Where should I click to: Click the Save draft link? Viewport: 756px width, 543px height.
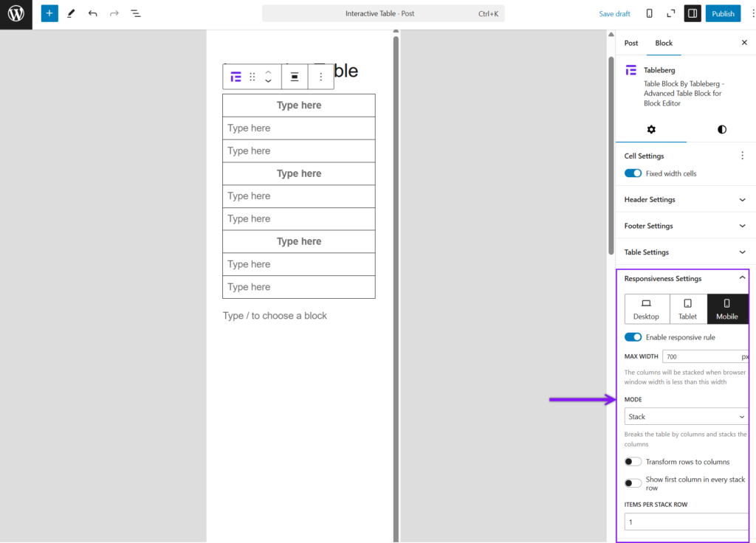(614, 14)
